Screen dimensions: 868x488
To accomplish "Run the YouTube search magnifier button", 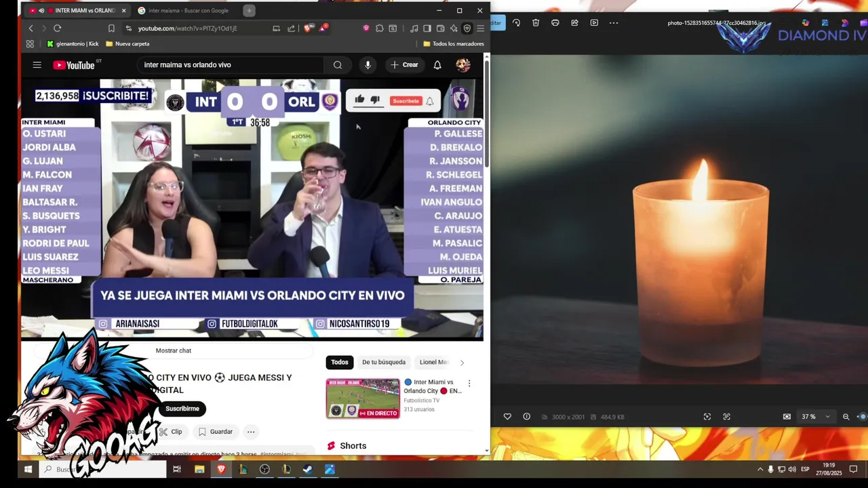I will (338, 65).
